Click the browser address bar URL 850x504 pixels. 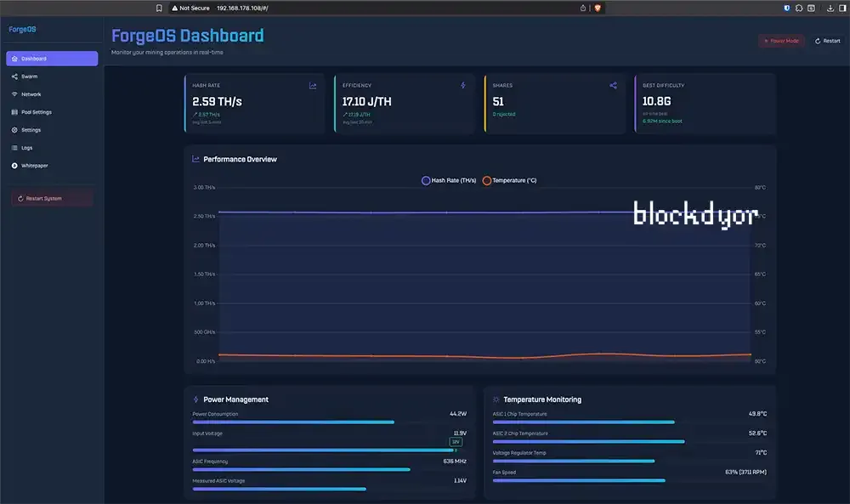pyautogui.click(x=242, y=8)
